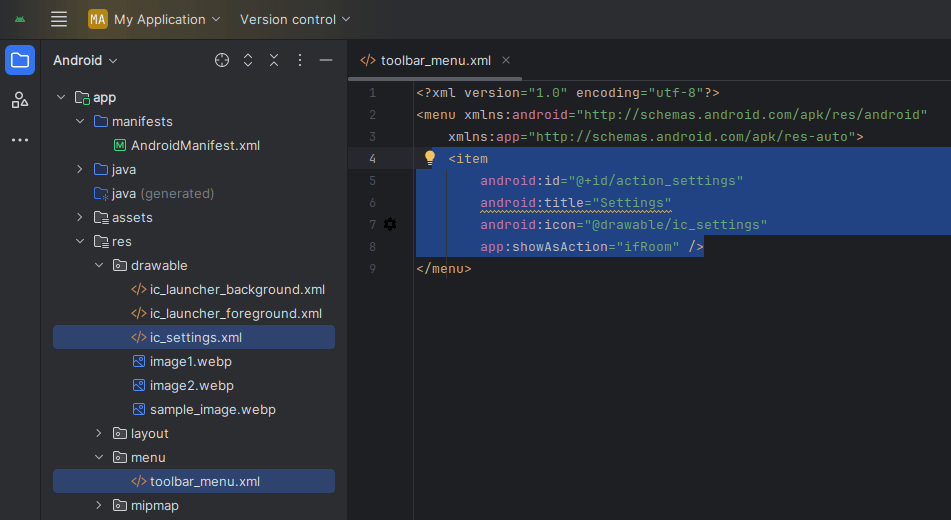Click the MA project badge icon
The image size is (951, 520).
click(x=98, y=19)
